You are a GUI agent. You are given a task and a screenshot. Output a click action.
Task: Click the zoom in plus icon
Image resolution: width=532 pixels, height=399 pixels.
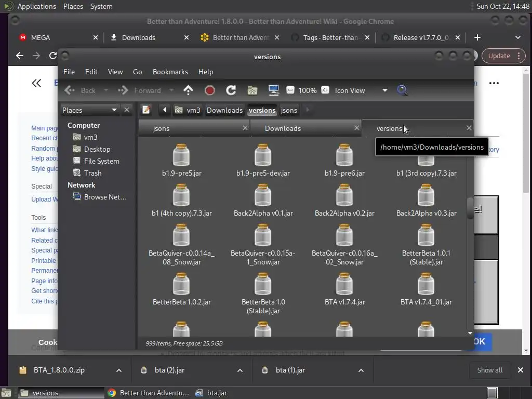pos(325,90)
